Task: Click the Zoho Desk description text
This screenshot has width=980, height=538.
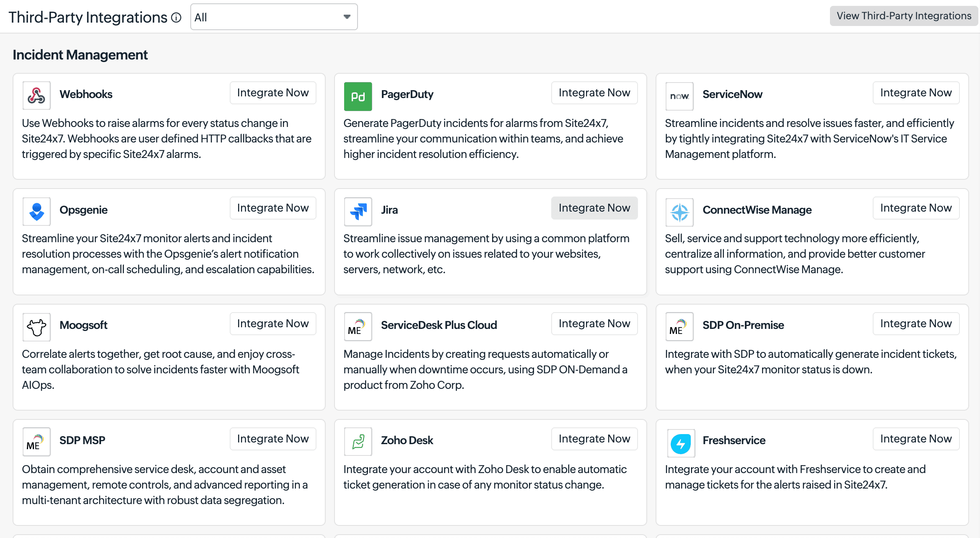Action: click(485, 477)
